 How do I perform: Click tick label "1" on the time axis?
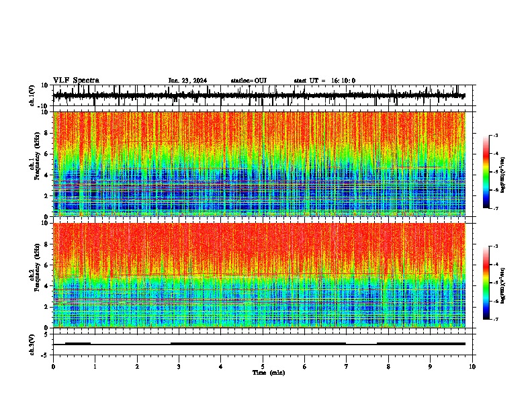tap(95, 367)
